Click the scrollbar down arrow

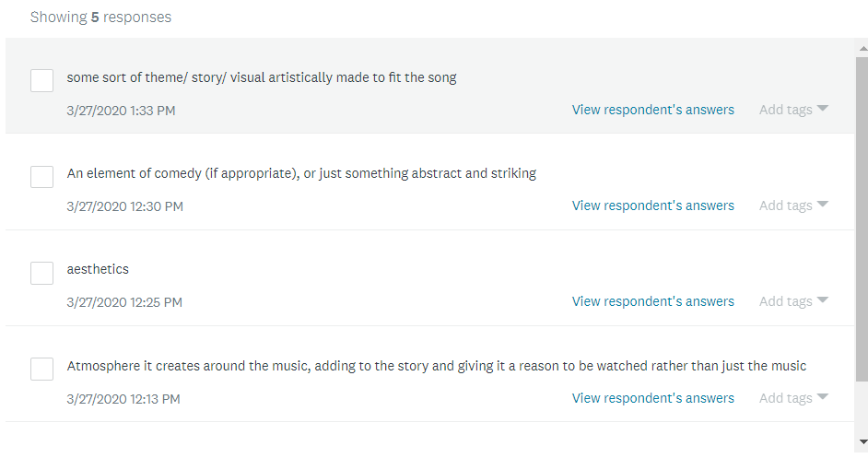(862, 441)
